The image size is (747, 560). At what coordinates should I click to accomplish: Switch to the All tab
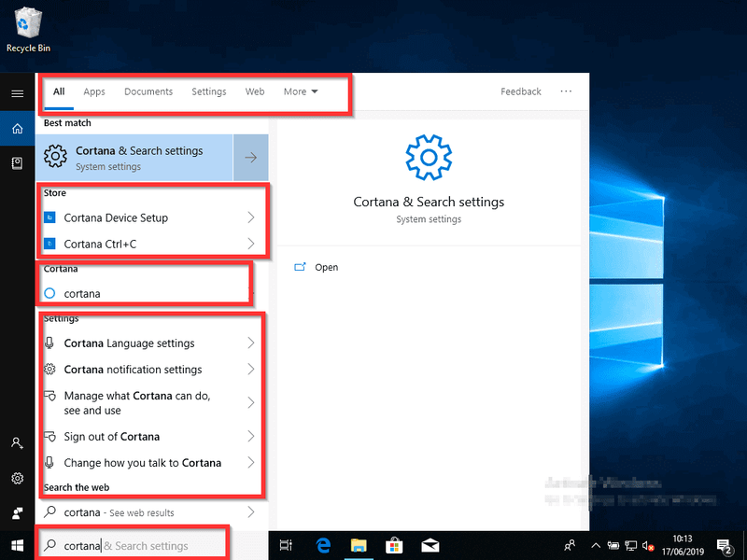59,91
